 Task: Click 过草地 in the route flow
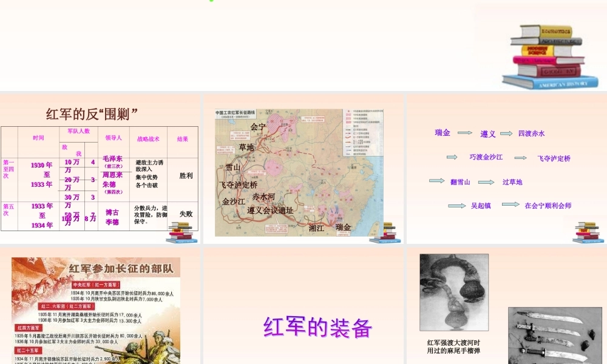512,182
